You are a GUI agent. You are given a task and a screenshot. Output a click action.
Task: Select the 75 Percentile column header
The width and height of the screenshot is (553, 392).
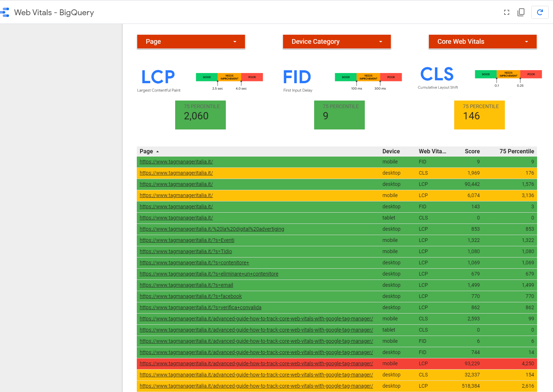pyautogui.click(x=517, y=151)
